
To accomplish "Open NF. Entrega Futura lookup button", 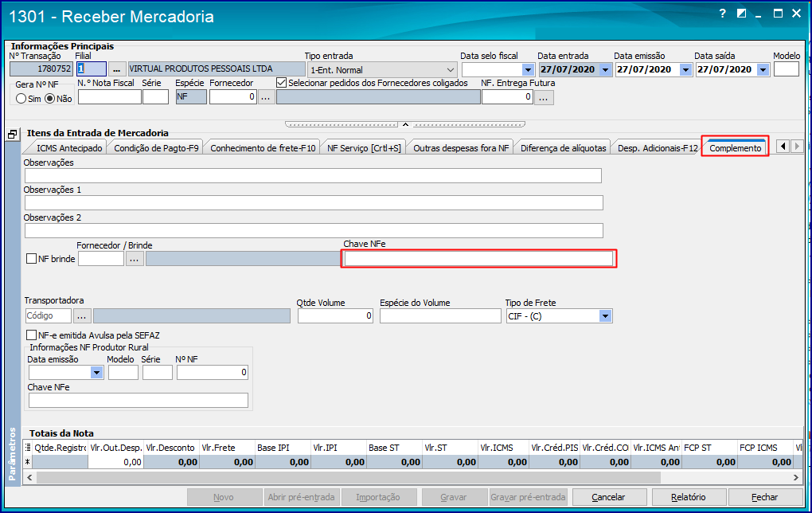I will click(x=544, y=97).
